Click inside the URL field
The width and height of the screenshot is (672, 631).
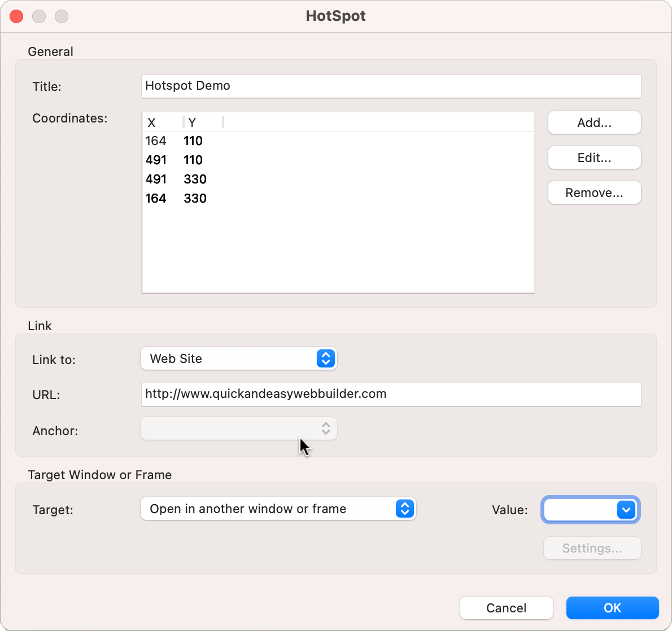pyautogui.click(x=391, y=395)
